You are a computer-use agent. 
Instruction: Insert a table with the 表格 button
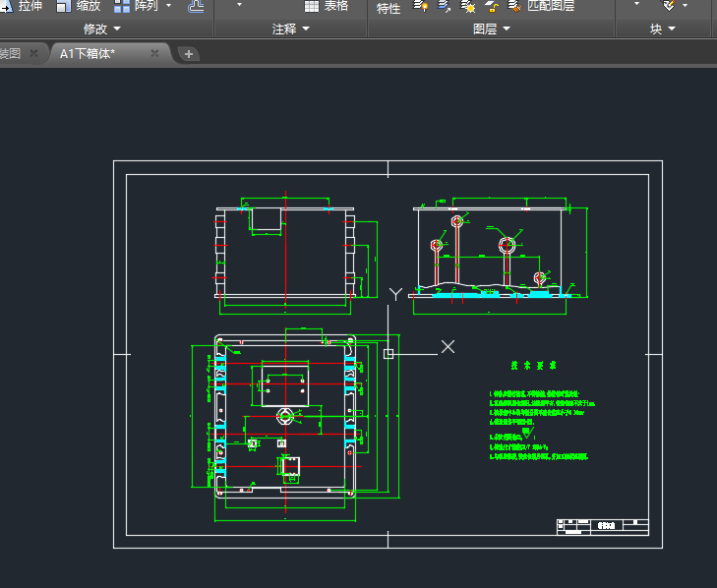tap(326, 7)
